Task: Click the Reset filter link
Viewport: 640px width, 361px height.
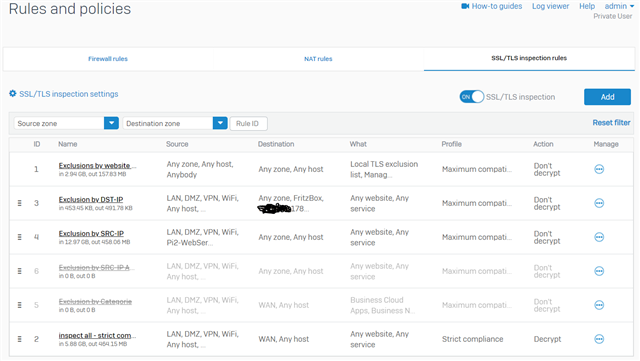Action: coord(611,123)
